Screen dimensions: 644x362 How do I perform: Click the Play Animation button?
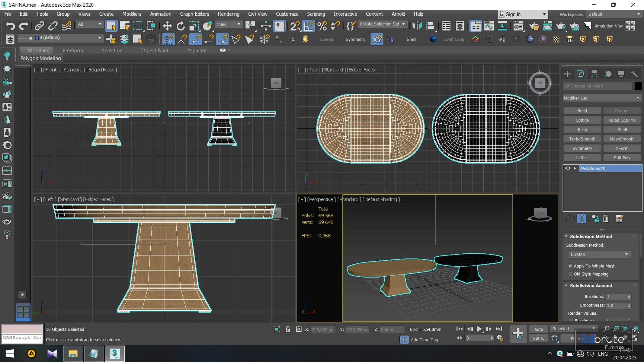click(479, 329)
